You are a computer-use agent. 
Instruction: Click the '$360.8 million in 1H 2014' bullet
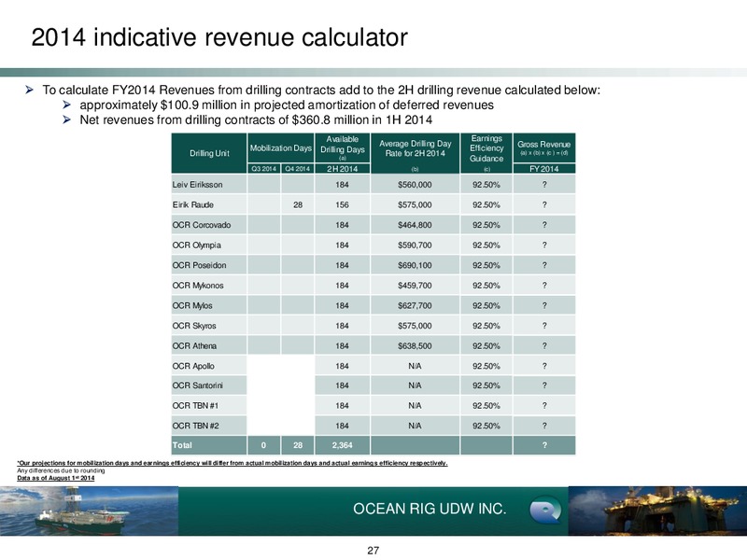[256, 120]
